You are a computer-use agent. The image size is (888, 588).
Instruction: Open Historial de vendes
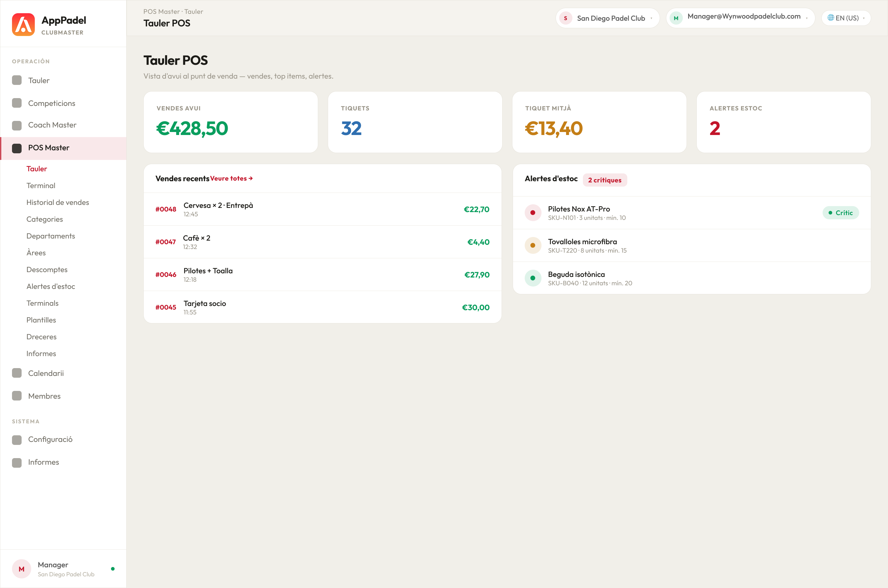58,202
